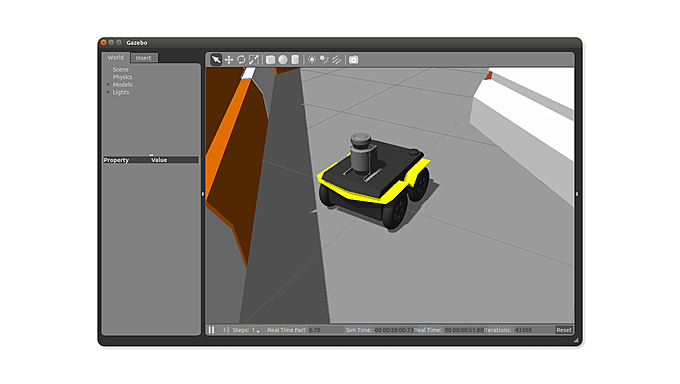680x384 pixels.
Task: Insert a cylinder shape
Action: coord(295,59)
